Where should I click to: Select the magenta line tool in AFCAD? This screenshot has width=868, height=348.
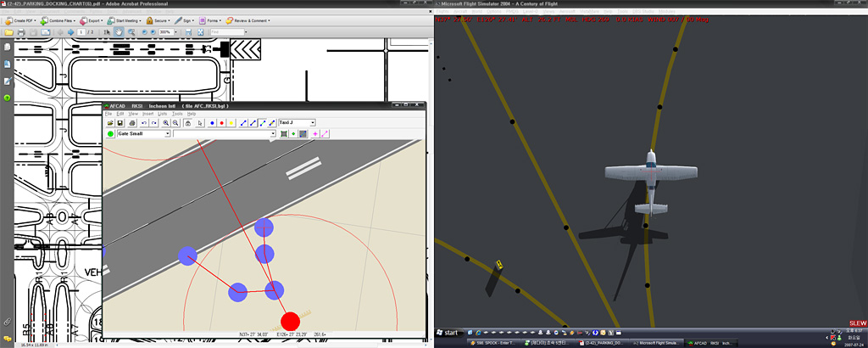(x=325, y=133)
